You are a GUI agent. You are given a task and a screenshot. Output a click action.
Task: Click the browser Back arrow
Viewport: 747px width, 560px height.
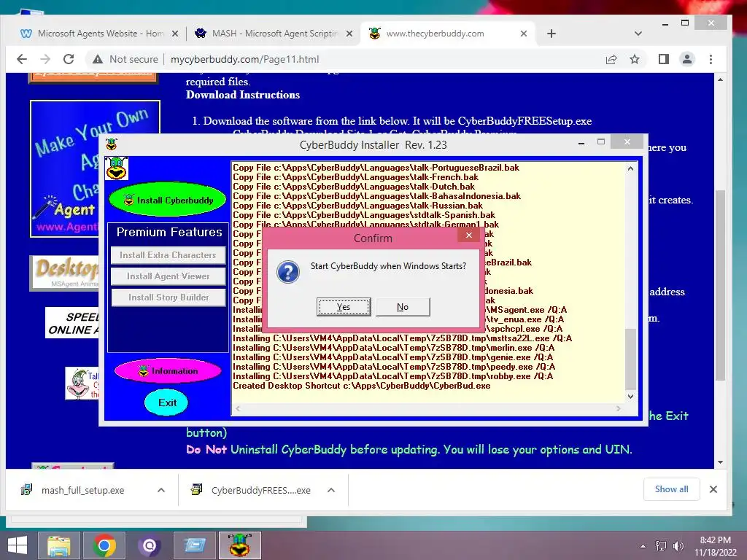coord(22,59)
